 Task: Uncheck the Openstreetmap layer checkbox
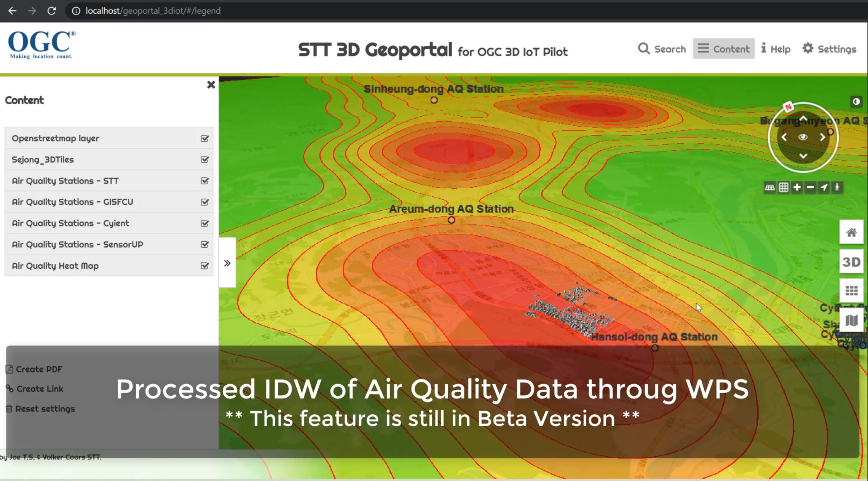click(205, 138)
